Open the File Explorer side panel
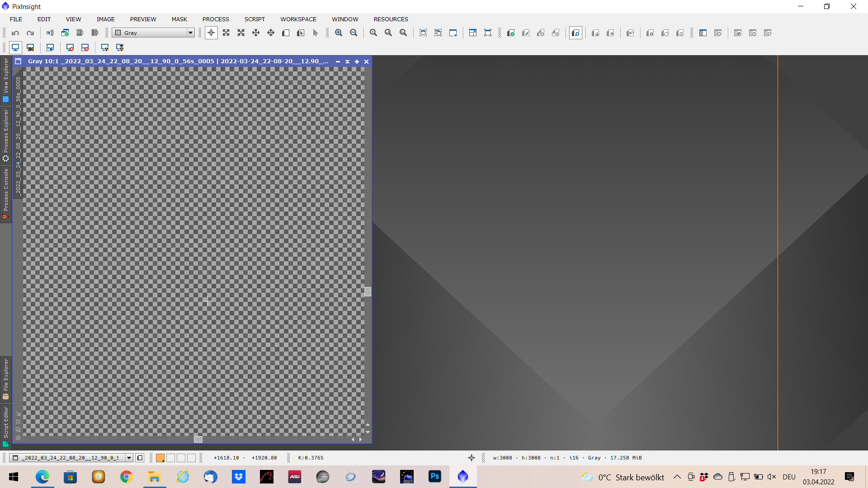 (x=5, y=379)
